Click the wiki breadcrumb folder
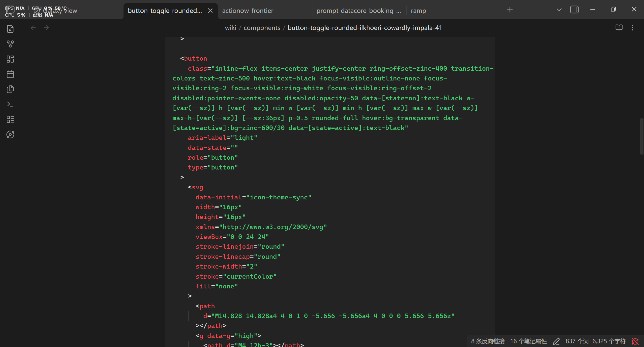Image resolution: width=644 pixels, height=347 pixels. 230,28
